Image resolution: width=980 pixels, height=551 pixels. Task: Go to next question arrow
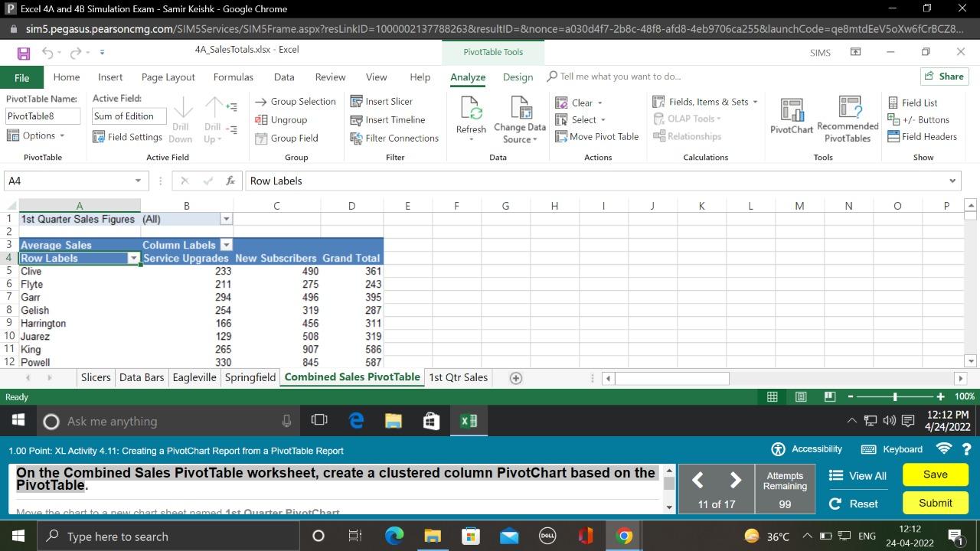click(736, 480)
